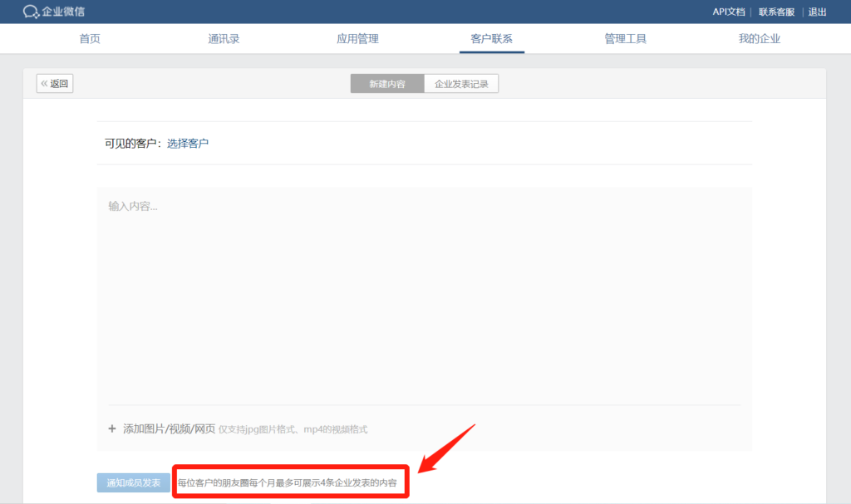Screen dimensions: 851x504
Task: Navigate to the 我的企业 tab
Action: point(759,39)
